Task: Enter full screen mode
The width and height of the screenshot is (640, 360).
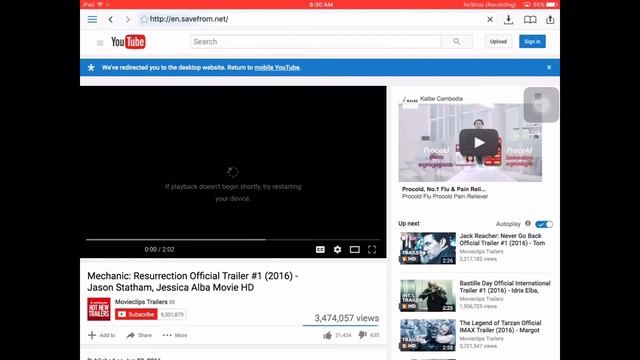Action: (x=372, y=249)
